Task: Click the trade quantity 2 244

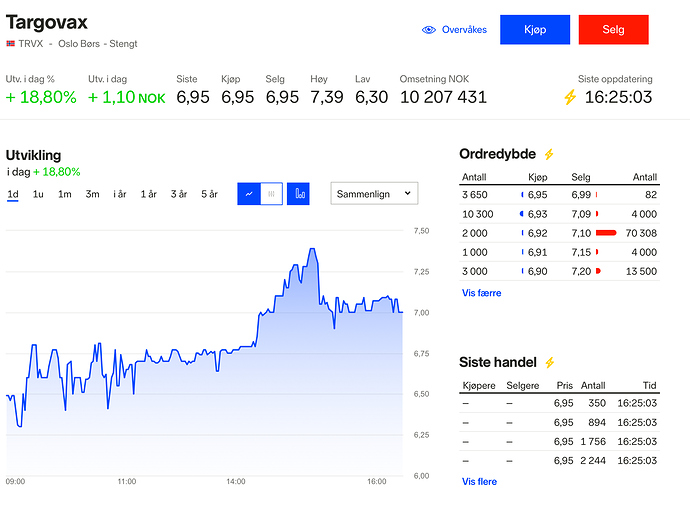Action: 593,461
